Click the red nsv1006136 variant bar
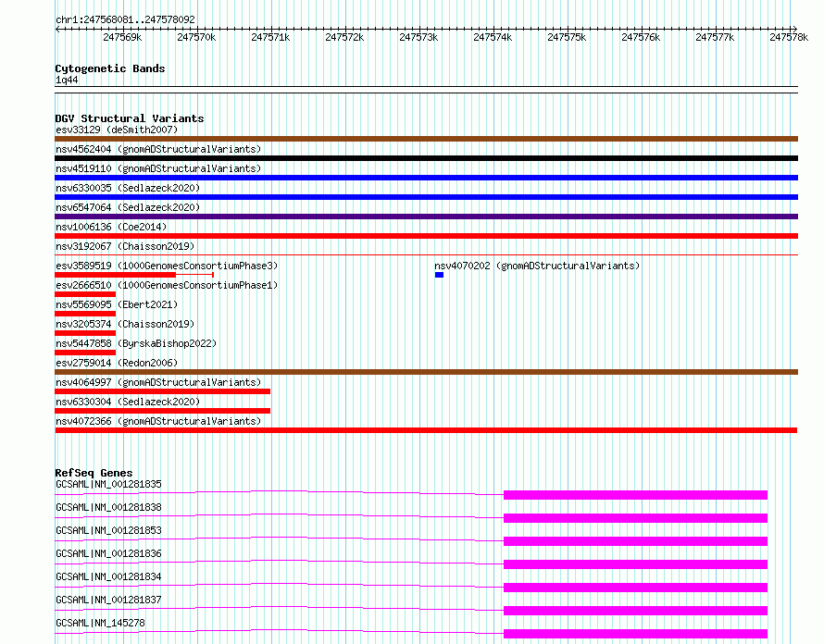This screenshot has height=644, width=824. pyautogui.click(x=426, y=236)
